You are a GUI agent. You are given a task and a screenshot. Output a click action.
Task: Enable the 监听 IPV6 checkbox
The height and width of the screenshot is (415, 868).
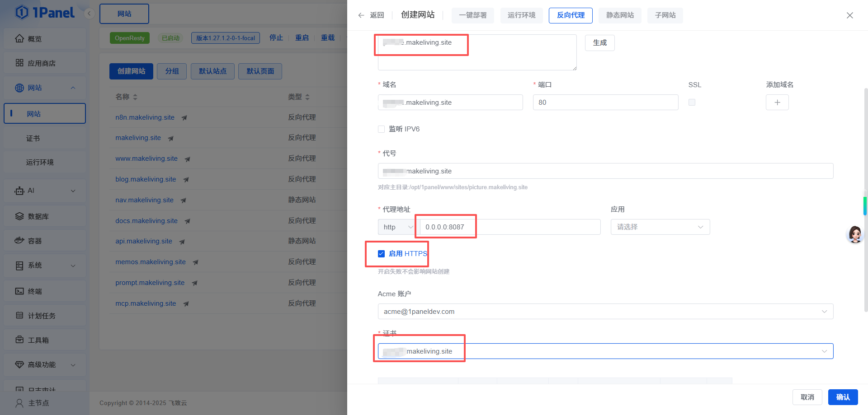(381, 129)
